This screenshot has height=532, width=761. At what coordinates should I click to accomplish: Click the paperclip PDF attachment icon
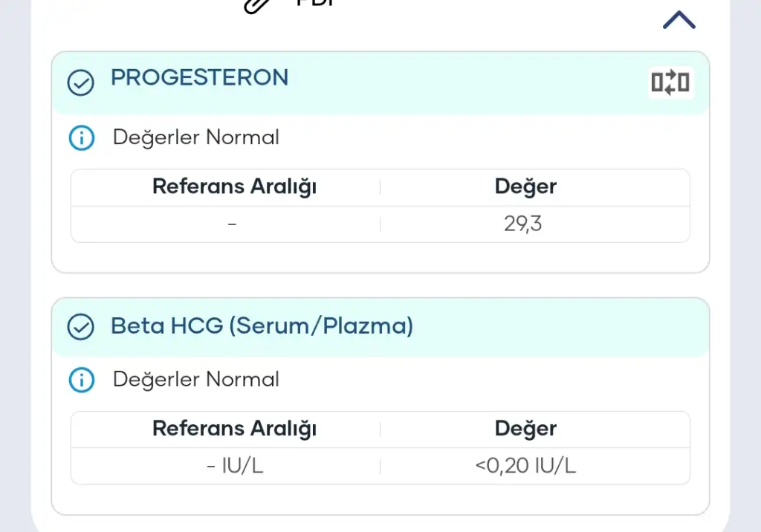click(257, 5)
